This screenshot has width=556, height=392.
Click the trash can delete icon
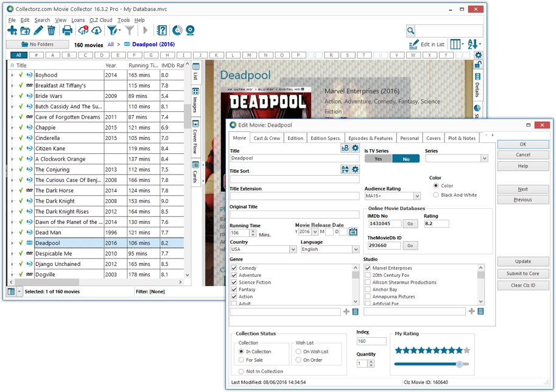(x=51, y=30)
